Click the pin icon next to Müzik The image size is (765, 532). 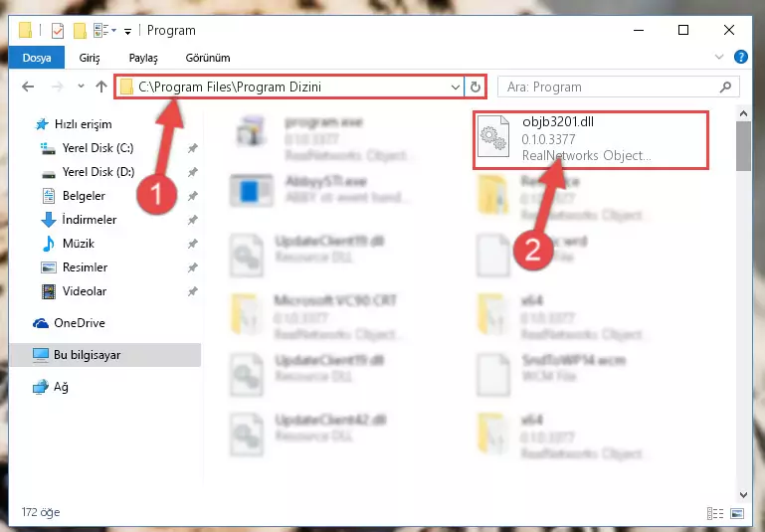click(193, 244)
